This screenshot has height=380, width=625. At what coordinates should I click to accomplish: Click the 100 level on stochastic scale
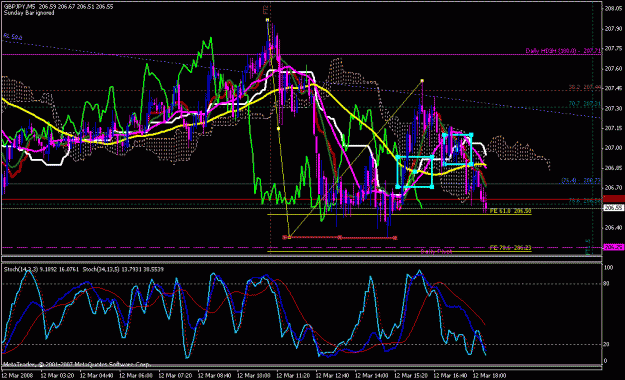609,268
